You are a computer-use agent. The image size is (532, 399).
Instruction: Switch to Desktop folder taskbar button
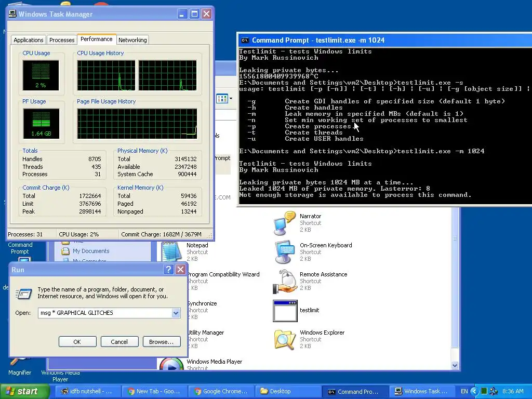[x=287, y=391]
